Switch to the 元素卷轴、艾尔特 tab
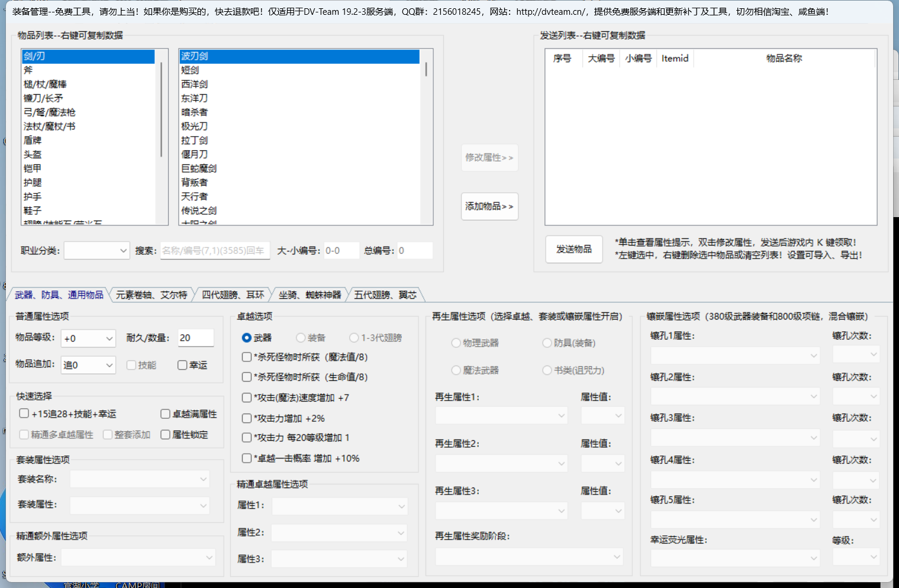The image size is (899, 588). point(152,295)
